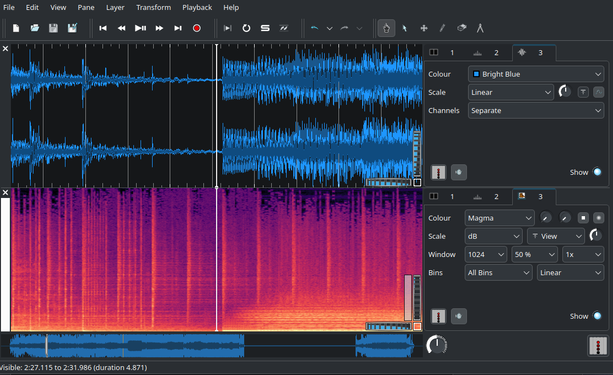613x375 pixels.
Task: Open the Window size 1024 dropdown
Action: point(486,255)
